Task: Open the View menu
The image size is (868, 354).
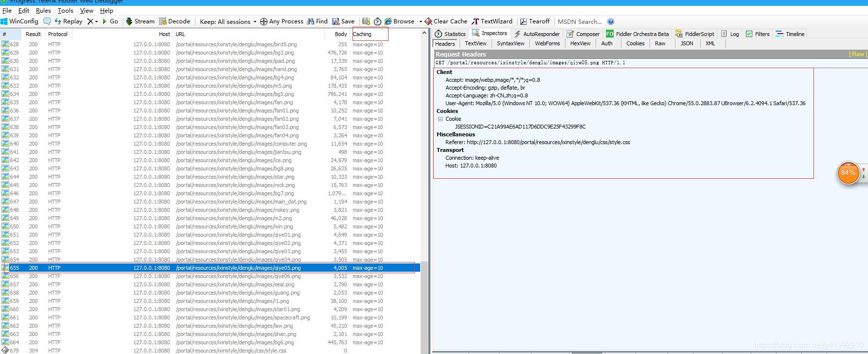Action: (87, 10)
